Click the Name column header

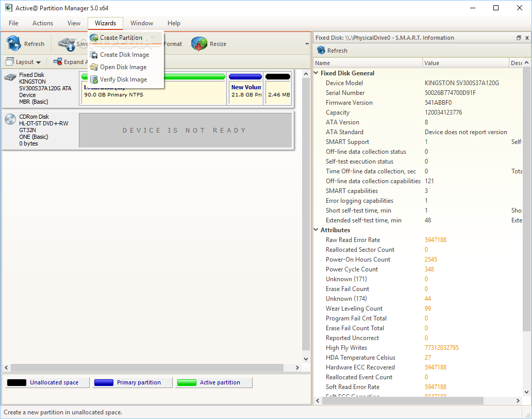(x=368, y=63)
